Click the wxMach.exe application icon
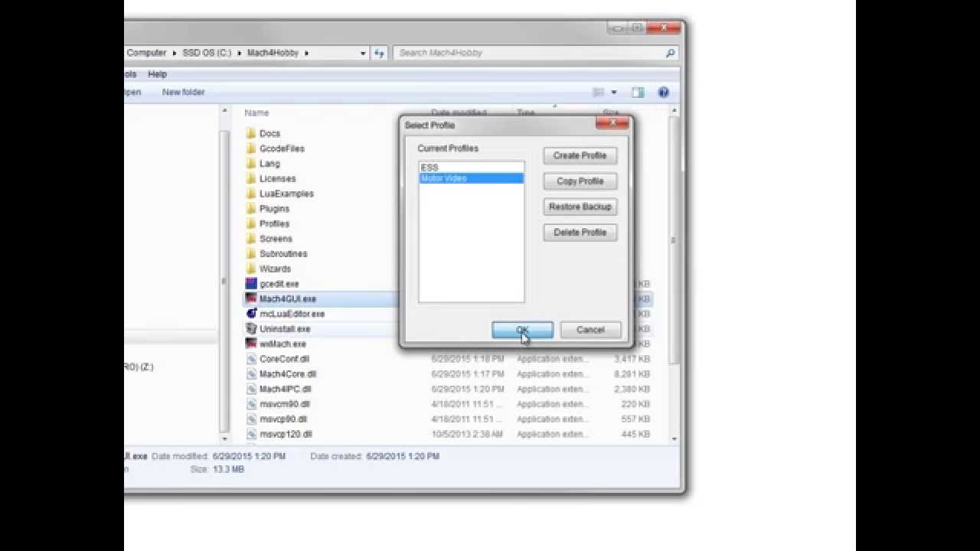The width and height of the screenshot is (980, 551). click(250, 344)
